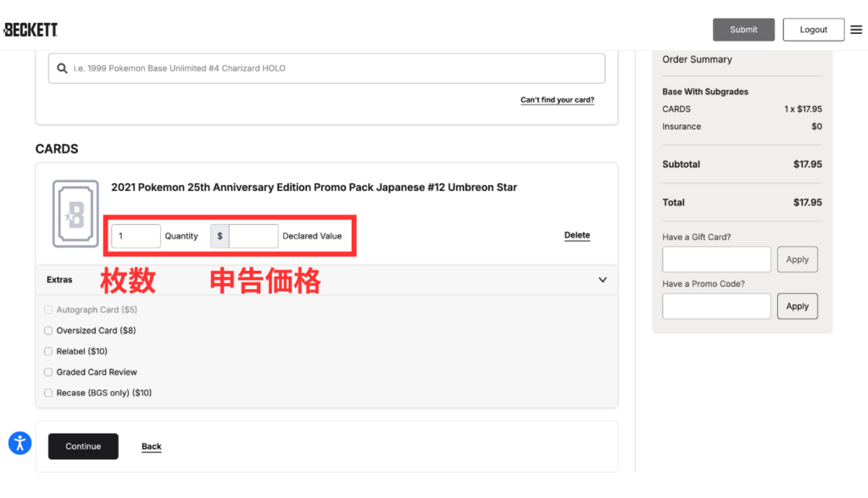
Task: Click the Total label in Order Summary
Action: point(673,202)
